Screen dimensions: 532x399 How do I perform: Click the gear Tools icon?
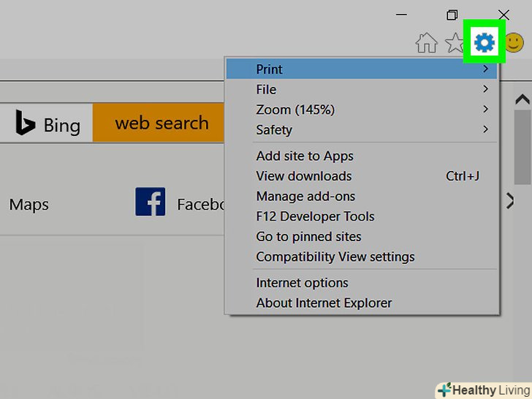tap(484, 43)
